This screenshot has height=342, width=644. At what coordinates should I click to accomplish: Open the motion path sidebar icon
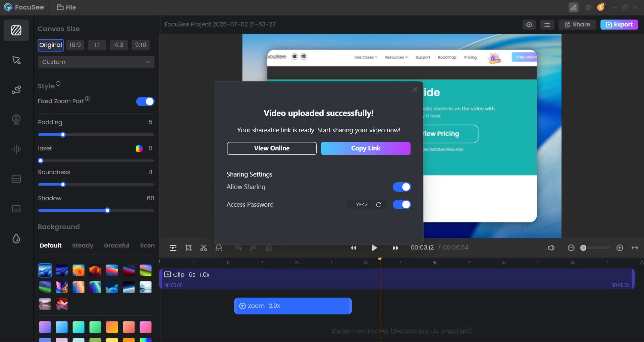click(x=16, y=90)
